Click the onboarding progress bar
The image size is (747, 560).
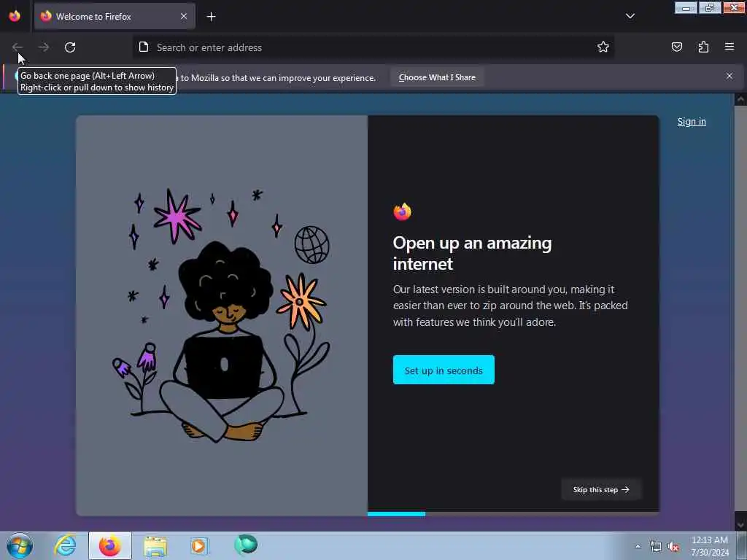click(513, 514)
